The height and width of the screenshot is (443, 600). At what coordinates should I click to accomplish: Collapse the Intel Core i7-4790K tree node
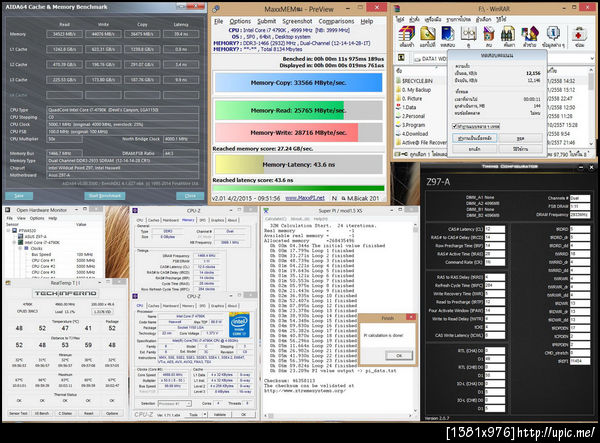14,240
